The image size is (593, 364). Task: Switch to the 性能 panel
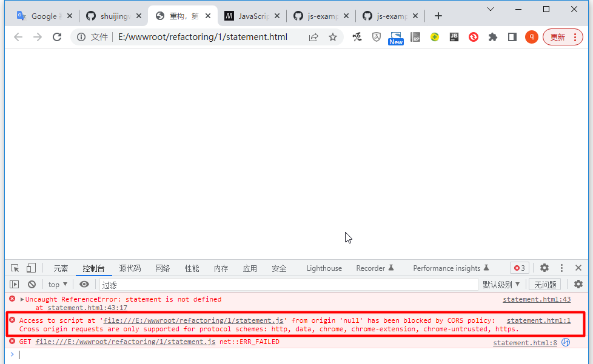click(x=192, y=268)
